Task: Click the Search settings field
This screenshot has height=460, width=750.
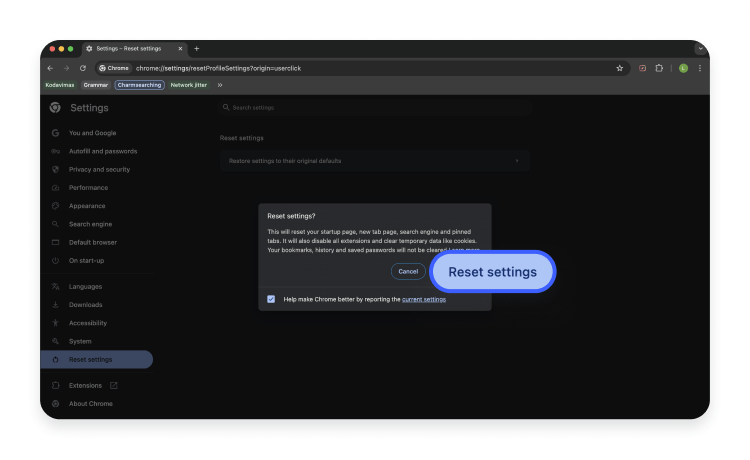Action: (x=374, y=107)
